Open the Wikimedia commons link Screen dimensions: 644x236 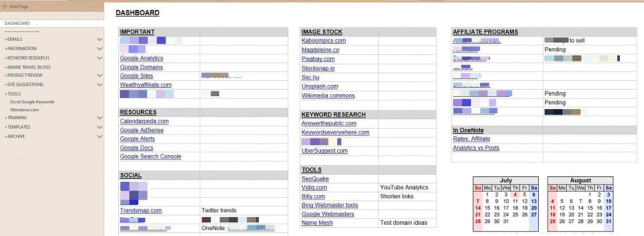click(x=328, y=96)
